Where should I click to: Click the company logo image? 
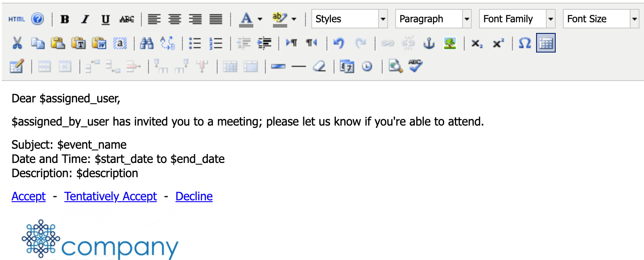point(100,240)
